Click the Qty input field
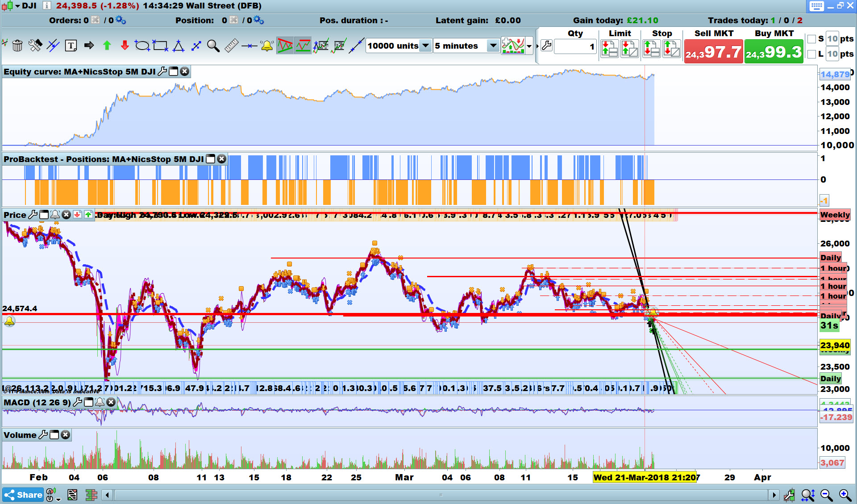This screenshot has height=504, width=857. click(x=575, y=46)
